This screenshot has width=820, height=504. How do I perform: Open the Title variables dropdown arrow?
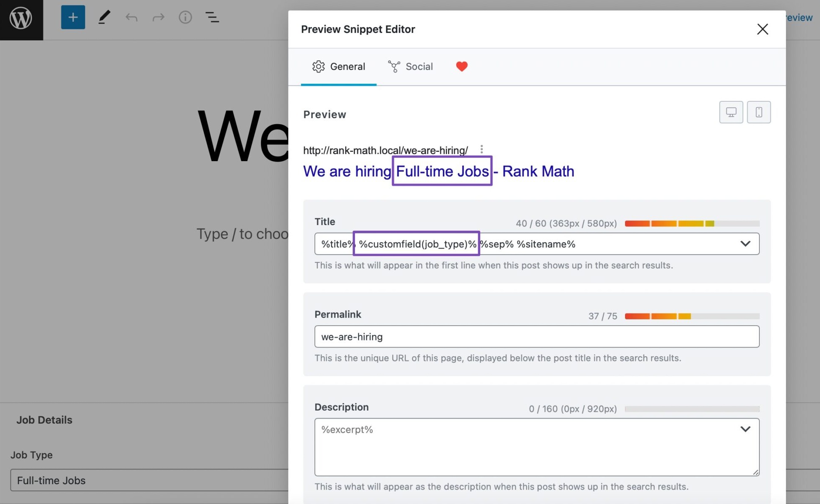pos(745,244)
